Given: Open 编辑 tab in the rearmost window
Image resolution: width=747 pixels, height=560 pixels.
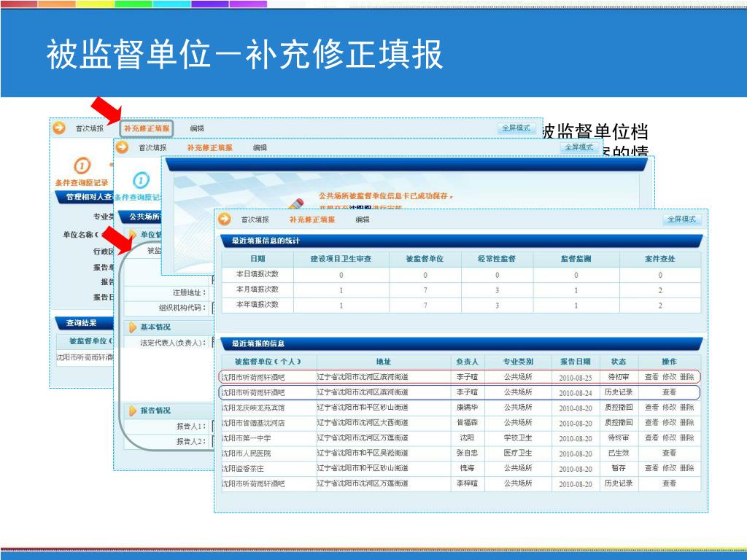Looking at the screenshot, I should point(197,128).
